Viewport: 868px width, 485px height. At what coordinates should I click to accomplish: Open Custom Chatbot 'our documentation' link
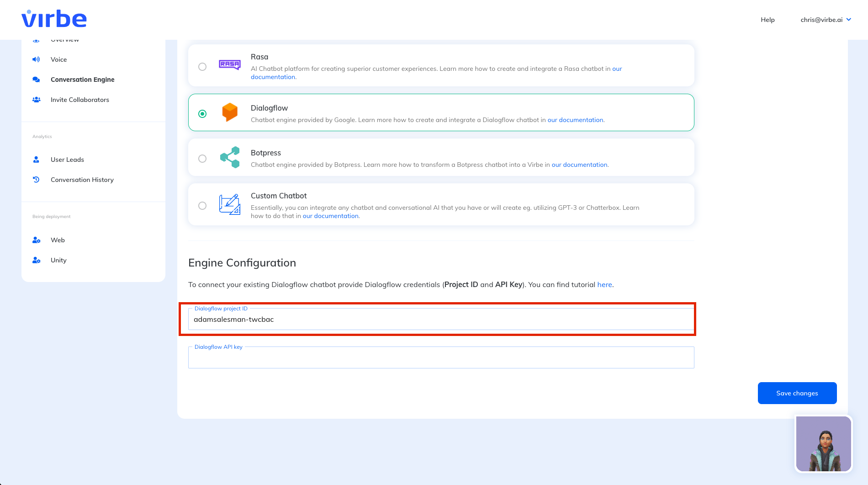click(x=331, y=216)
